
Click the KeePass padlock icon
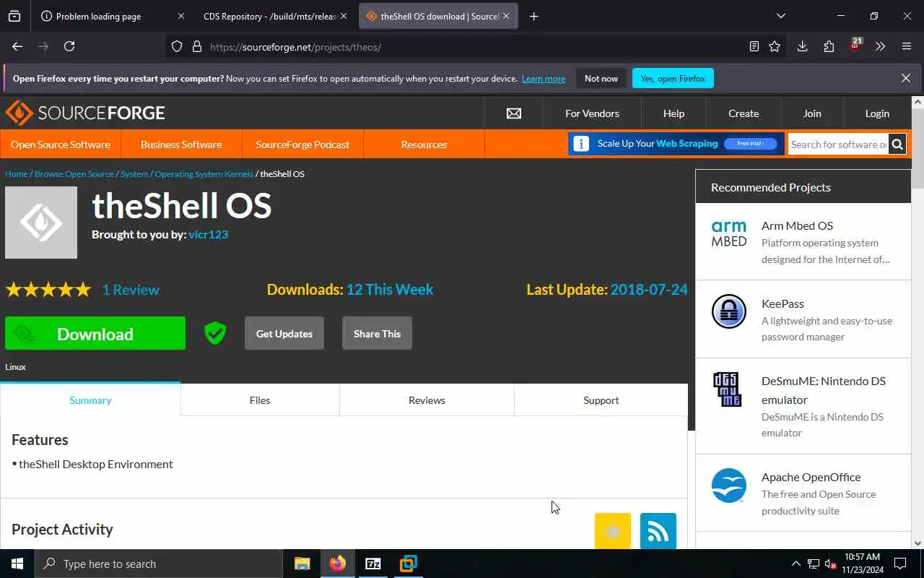[x=729, y=312]
